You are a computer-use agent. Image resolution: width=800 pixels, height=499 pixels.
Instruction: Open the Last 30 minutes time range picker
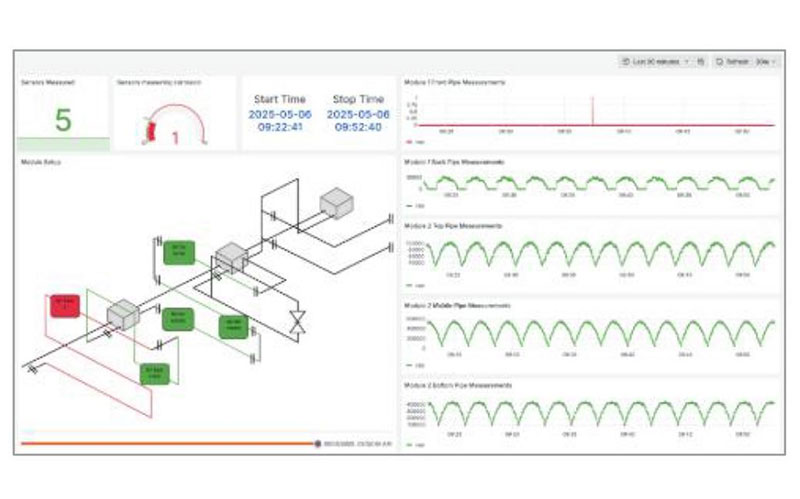tap(656, 62)
